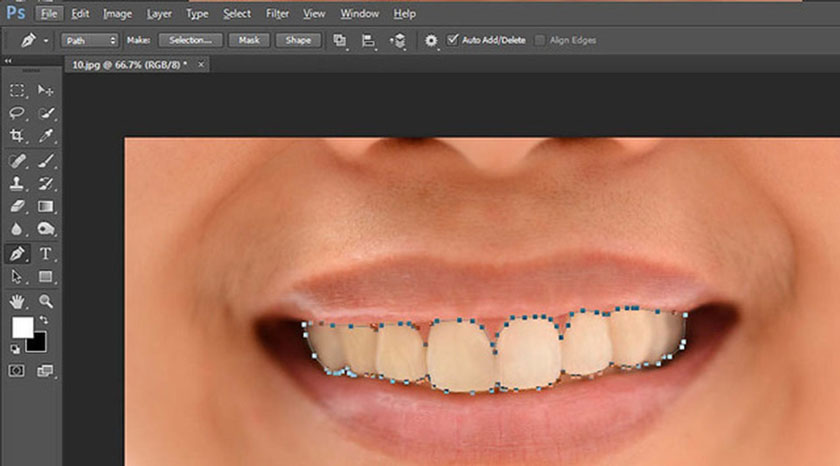Viewport: 840px width, 466px height.
Task: Select the Gradient tool
Action: tap(46, 206)
